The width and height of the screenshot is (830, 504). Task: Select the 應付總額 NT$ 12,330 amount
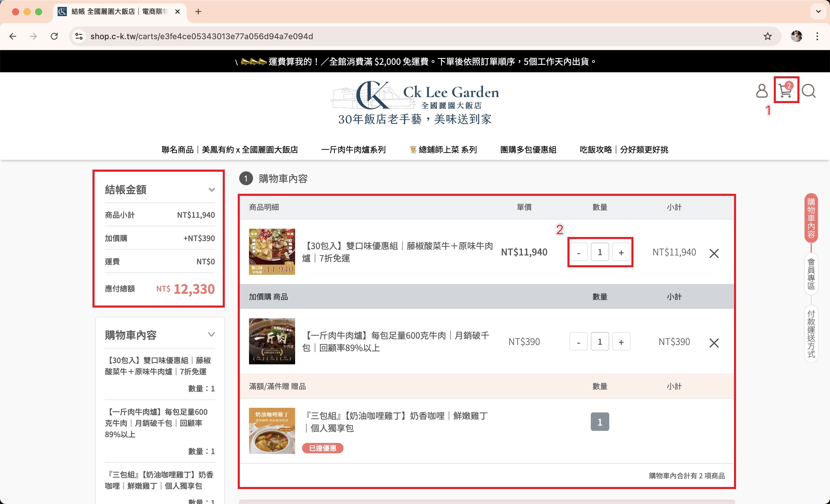click(185, 289)
